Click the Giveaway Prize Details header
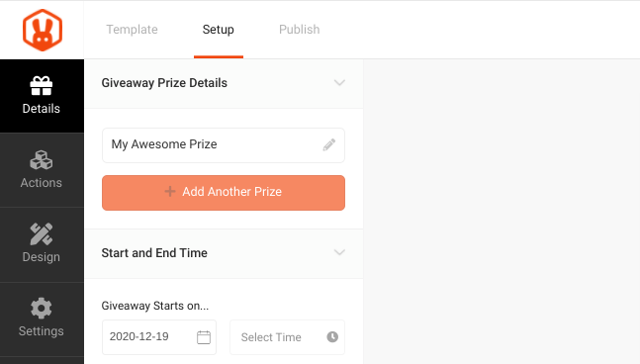 click(x=224, y=83)
